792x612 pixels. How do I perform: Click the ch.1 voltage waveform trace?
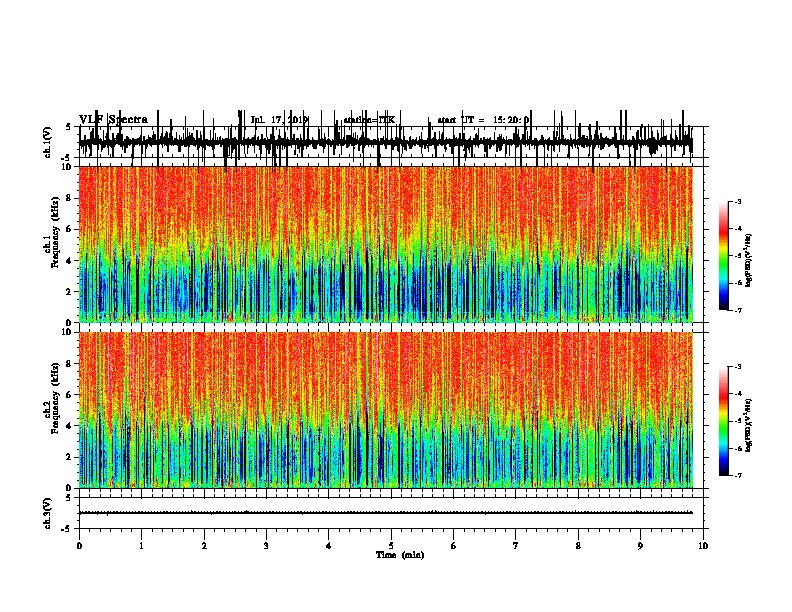(x=386, y=142)
